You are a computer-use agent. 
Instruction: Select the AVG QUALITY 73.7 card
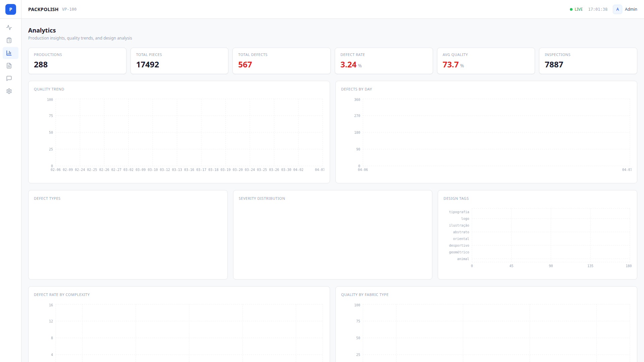tap(486, 61)
